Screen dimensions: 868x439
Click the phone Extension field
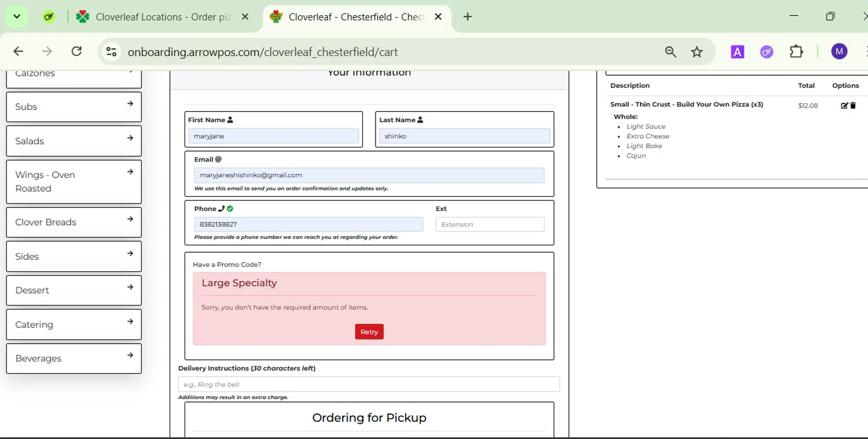[490, 224]
